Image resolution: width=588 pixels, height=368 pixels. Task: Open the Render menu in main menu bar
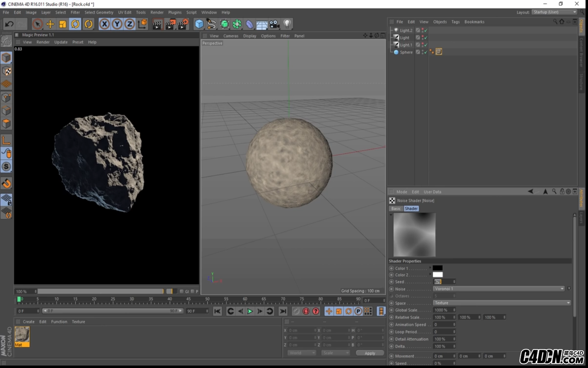pos(157,13)
